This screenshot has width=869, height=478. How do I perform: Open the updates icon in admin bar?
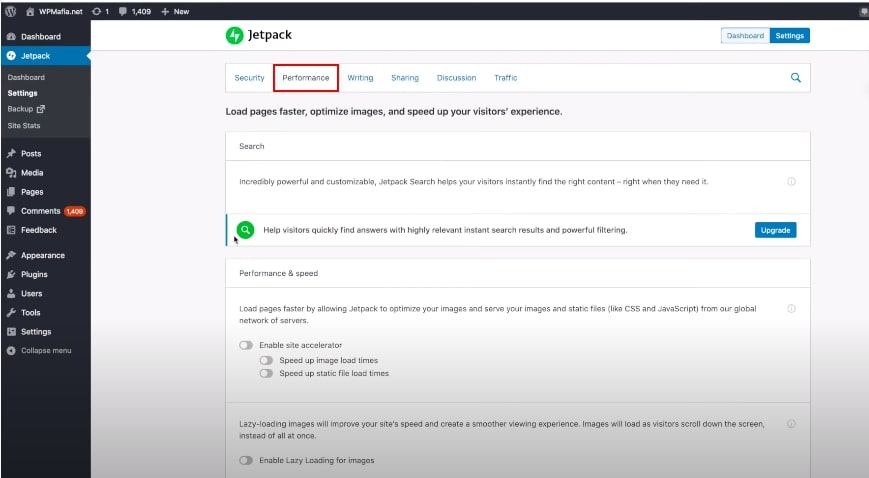click(100, 11)
